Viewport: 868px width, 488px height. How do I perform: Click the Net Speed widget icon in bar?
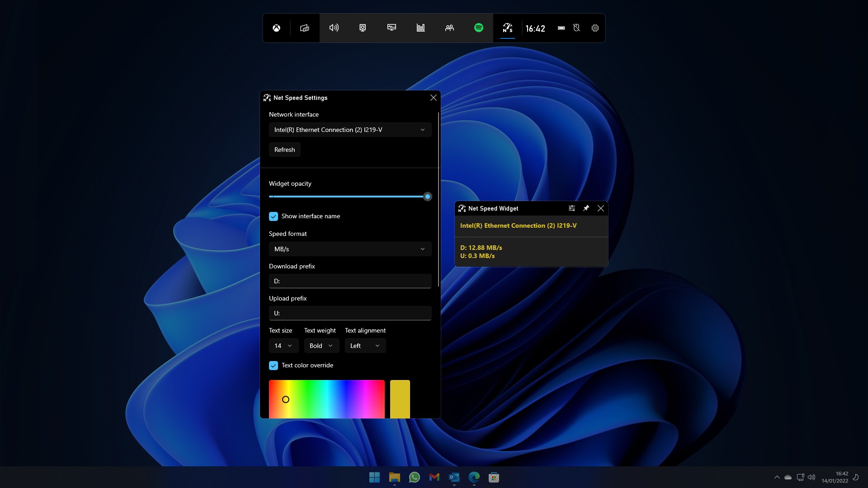click(x=507, y=28)
